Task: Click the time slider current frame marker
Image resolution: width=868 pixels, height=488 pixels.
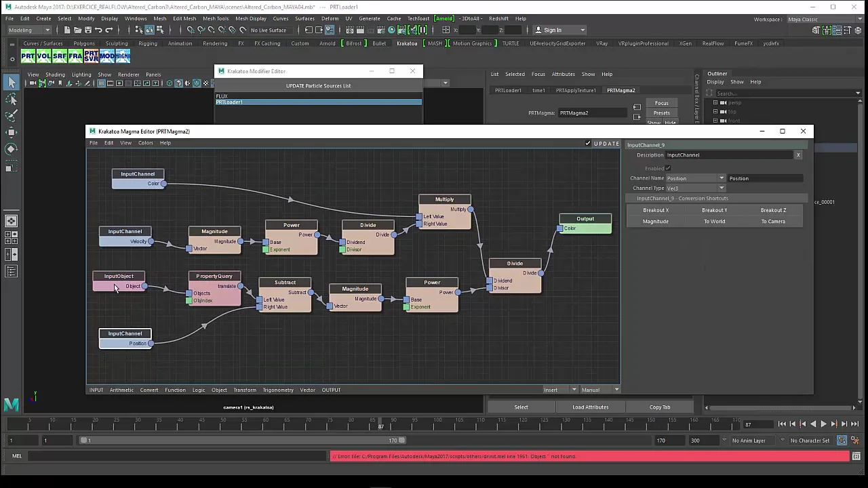Action: click(x=381, y=424)
